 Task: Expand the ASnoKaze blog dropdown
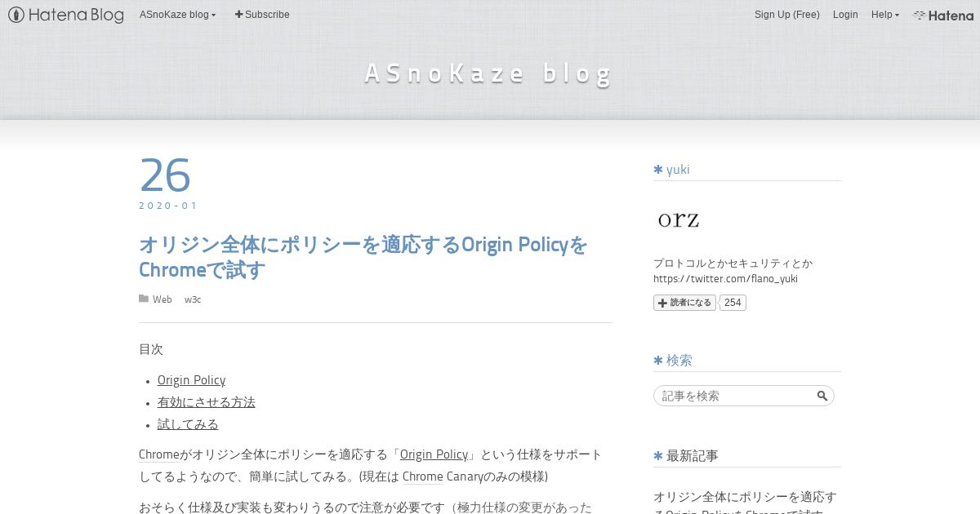coord(177,15)
